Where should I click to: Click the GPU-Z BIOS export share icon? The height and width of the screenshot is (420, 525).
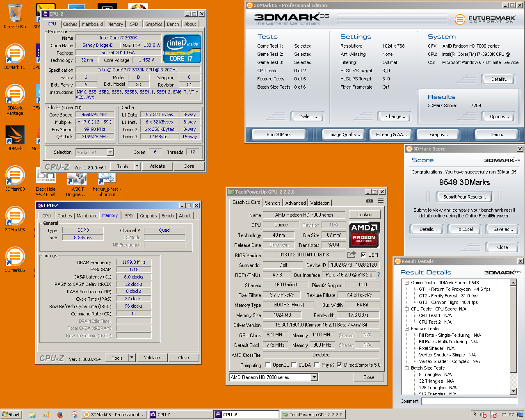coord(352,255)
